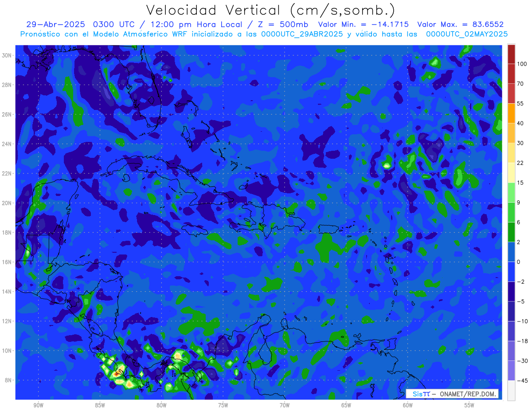Click the navy swatch between -2 and -5

(511, 291)
